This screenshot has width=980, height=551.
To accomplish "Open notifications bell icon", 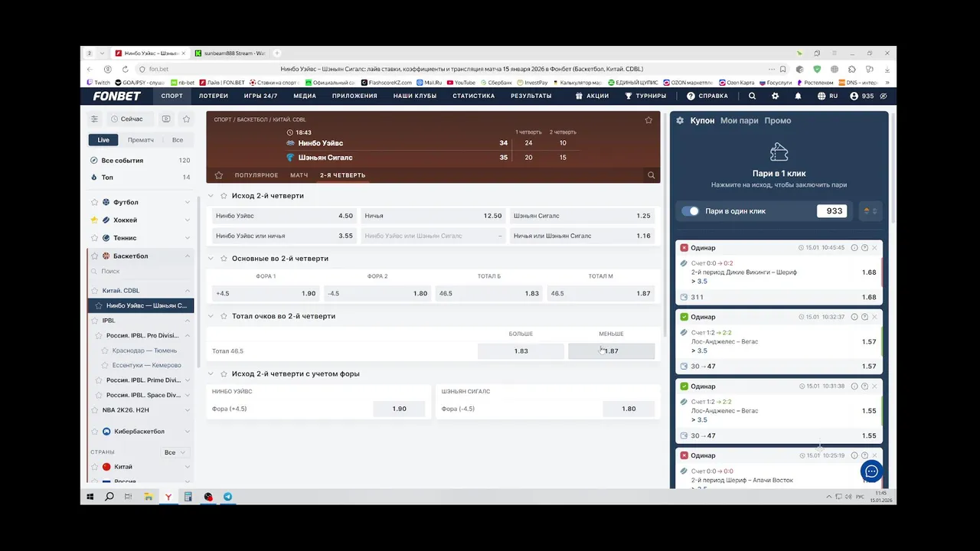I will pos(798,96).
